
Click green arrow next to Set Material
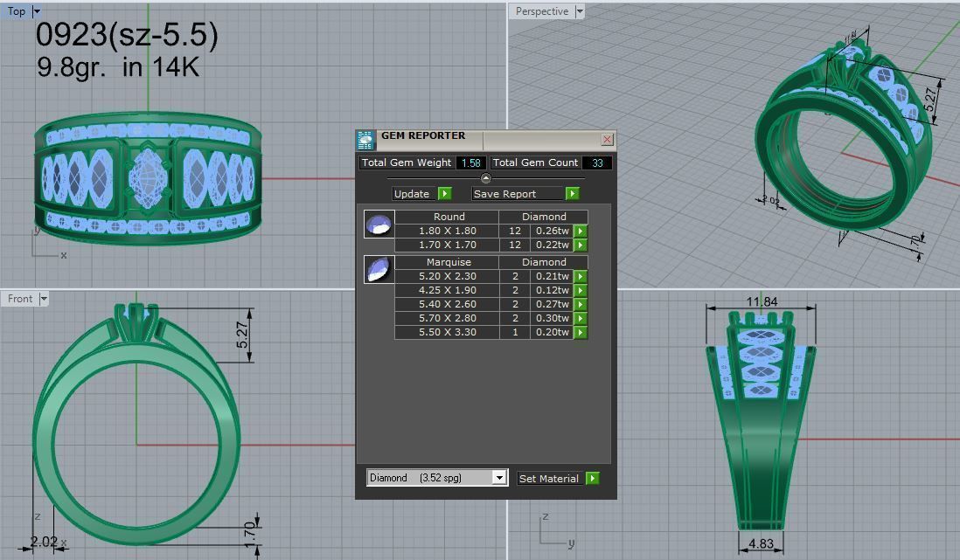pos(593,478)
